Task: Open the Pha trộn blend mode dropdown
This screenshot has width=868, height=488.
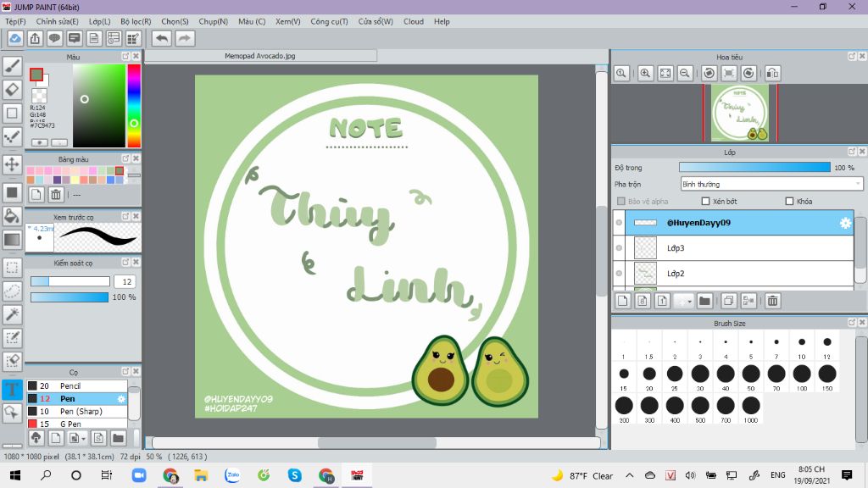Action: coord(771,184)
